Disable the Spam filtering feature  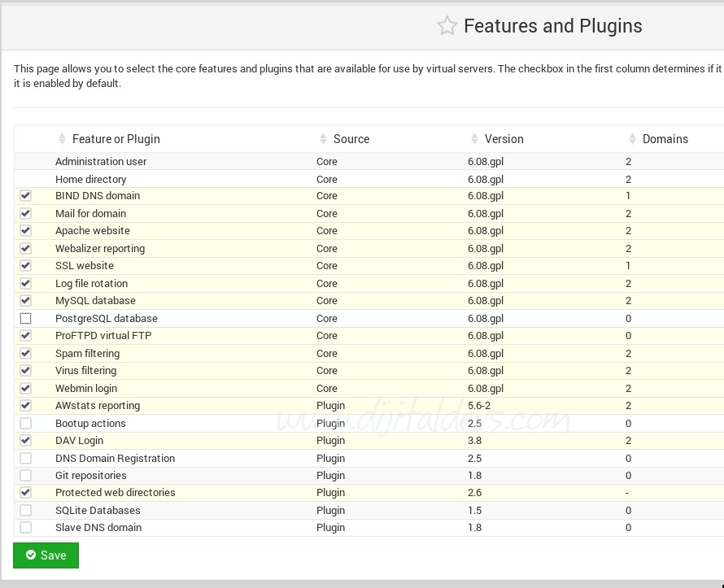(25, 353)
